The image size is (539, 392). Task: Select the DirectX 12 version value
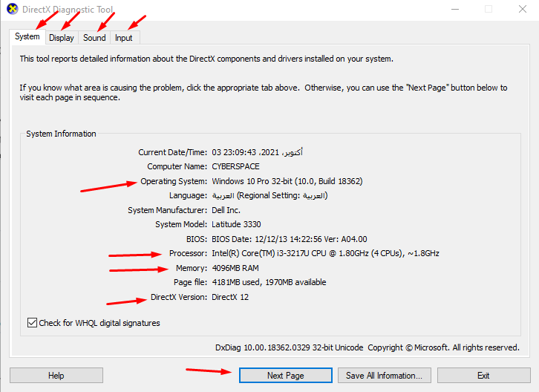[x=230, y=297]
